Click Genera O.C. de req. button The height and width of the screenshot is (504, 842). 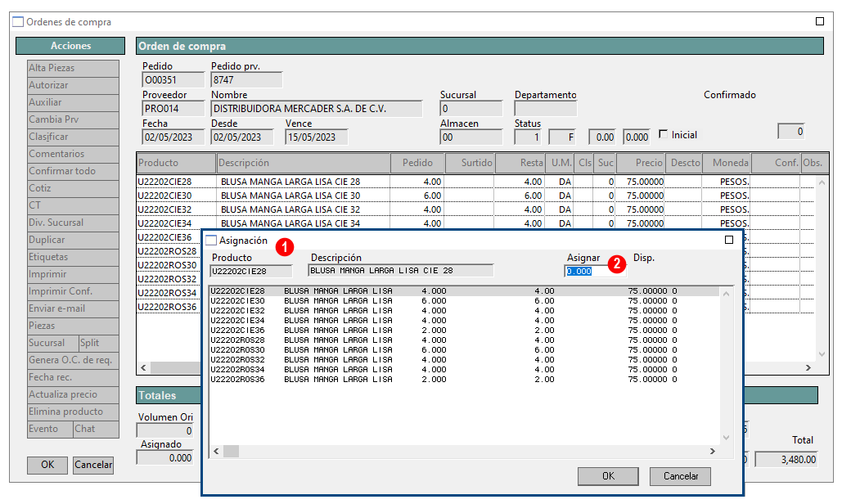point(73,360)
